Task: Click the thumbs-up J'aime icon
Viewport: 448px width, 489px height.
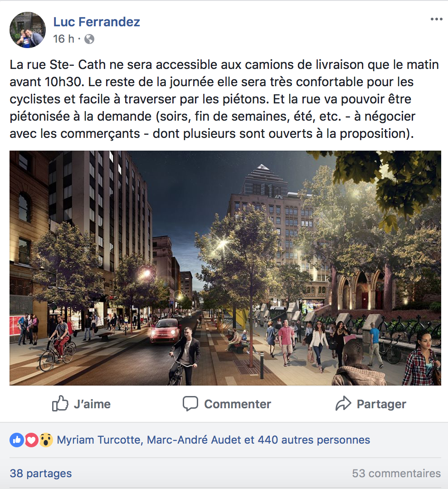Action: (60, 403)
